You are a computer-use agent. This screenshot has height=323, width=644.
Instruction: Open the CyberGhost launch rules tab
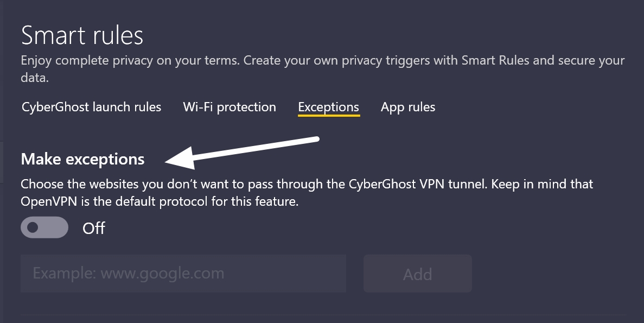pyautogui.click(x=91, y=107)
